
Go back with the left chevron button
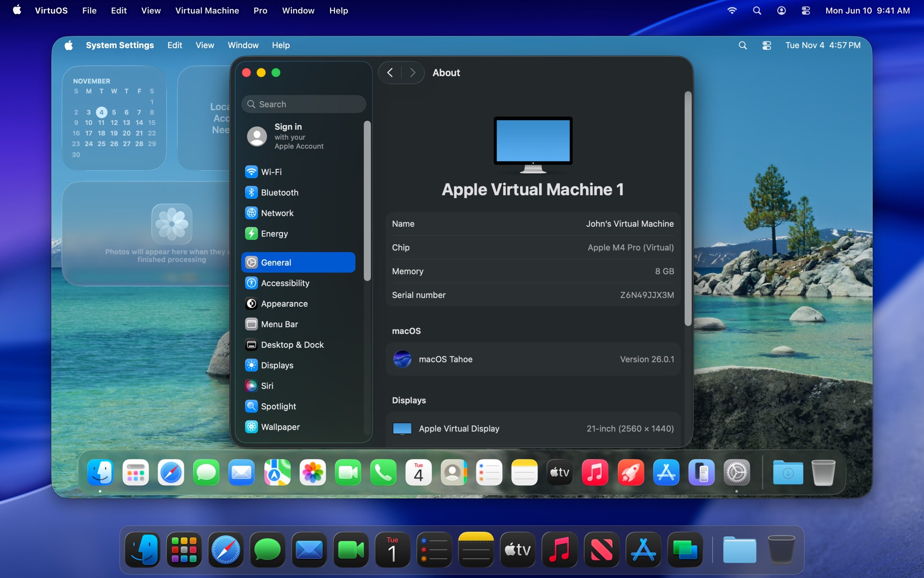[390, 73]
